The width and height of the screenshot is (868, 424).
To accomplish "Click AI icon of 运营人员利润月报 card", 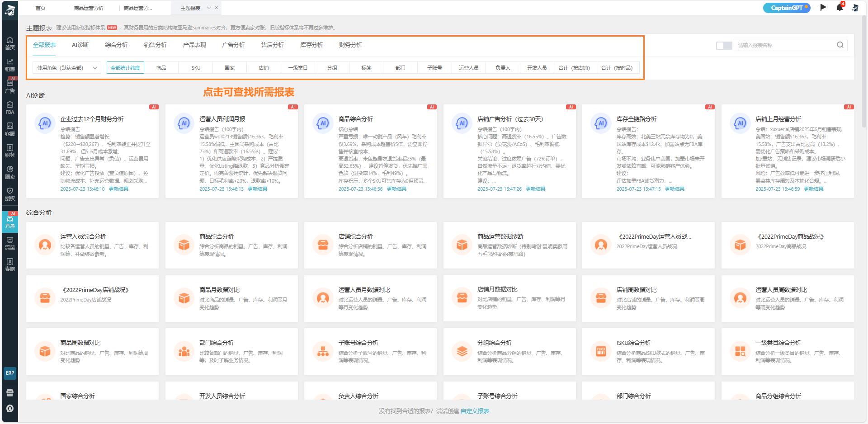I will [184, 123].
